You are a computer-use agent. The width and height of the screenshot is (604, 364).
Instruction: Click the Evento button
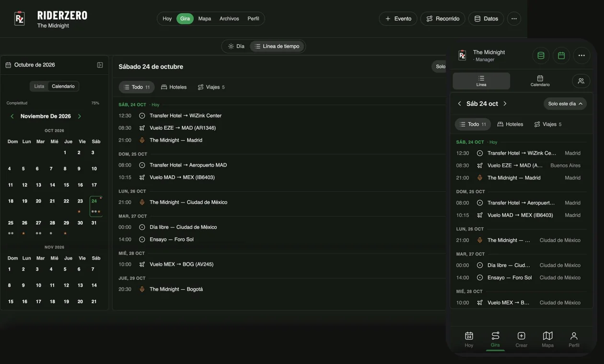click(398, 19)
